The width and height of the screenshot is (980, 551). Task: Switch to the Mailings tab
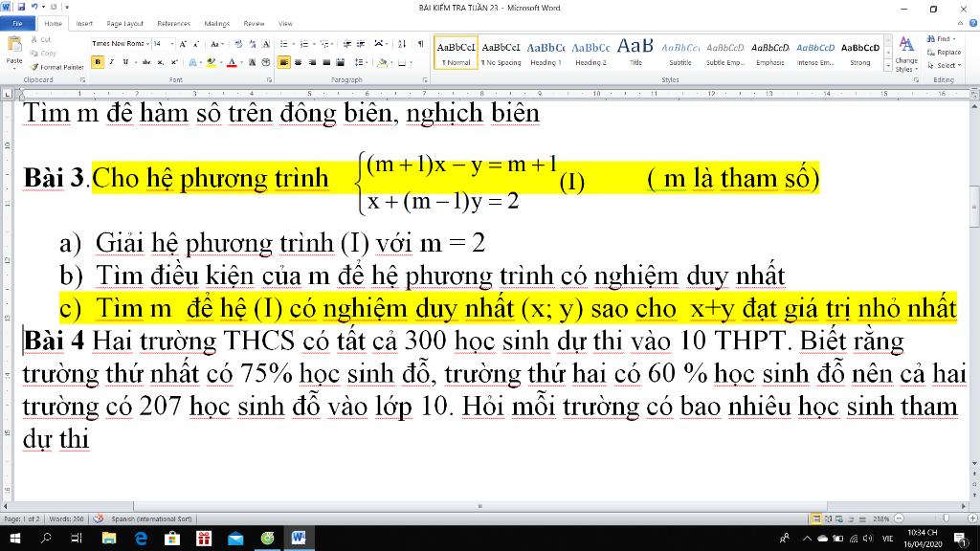217,24
